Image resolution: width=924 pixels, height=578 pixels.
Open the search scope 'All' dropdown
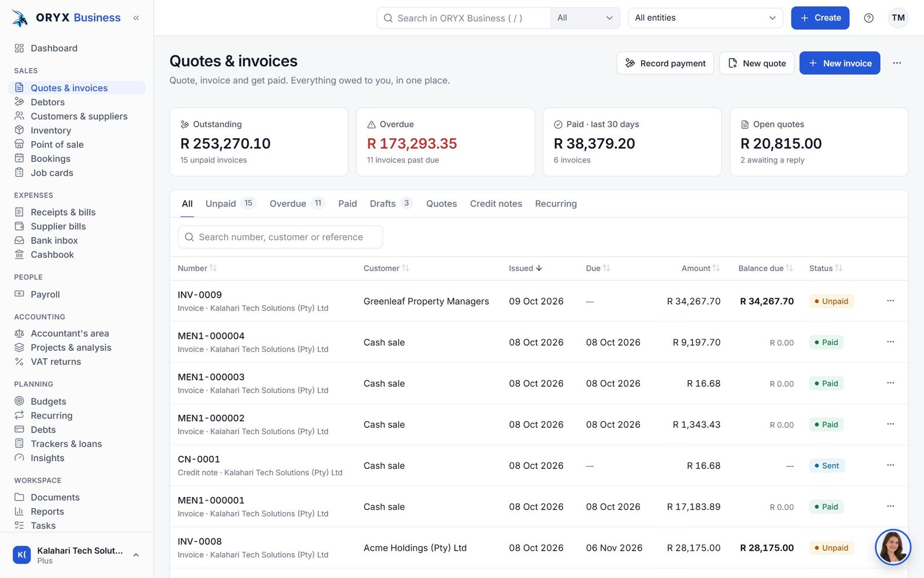click(x=585, y=18)
